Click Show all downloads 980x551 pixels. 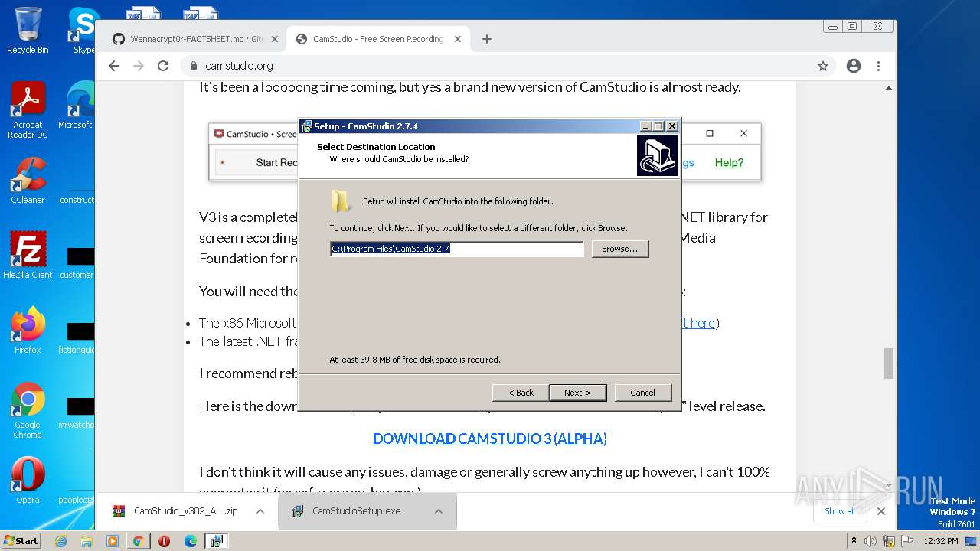pos(839,511)
